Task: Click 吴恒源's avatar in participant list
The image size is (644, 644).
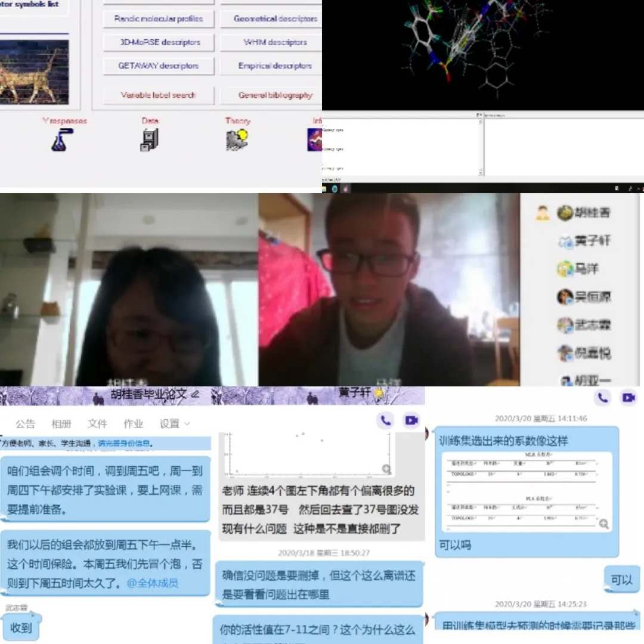Action: click(x=565, y=296)
